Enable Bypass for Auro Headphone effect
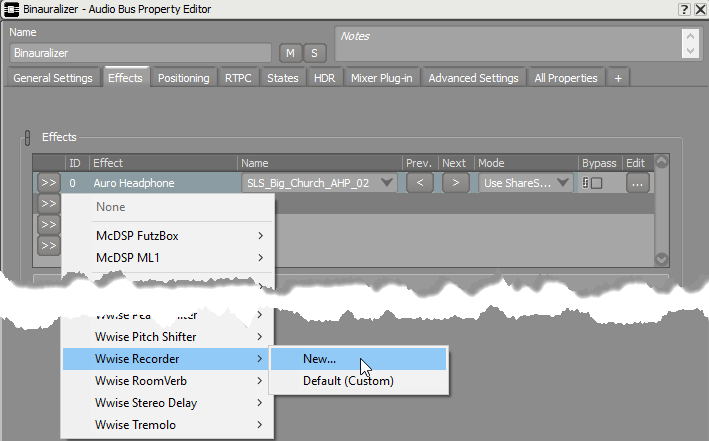Viewport: 709px width, 441px height. [597, 183]
